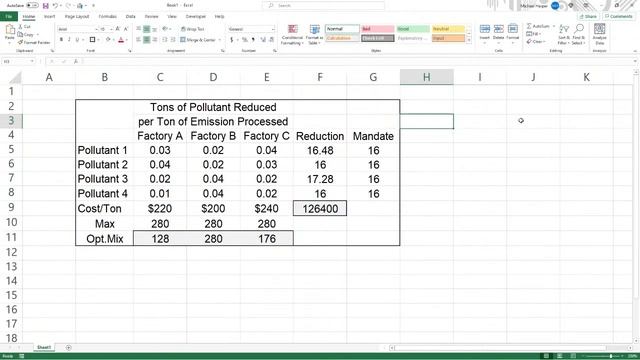The width and height of the screenshot is (640, 360).
Task: Switch to Page Layout view icon
Action: coord(560,356)
